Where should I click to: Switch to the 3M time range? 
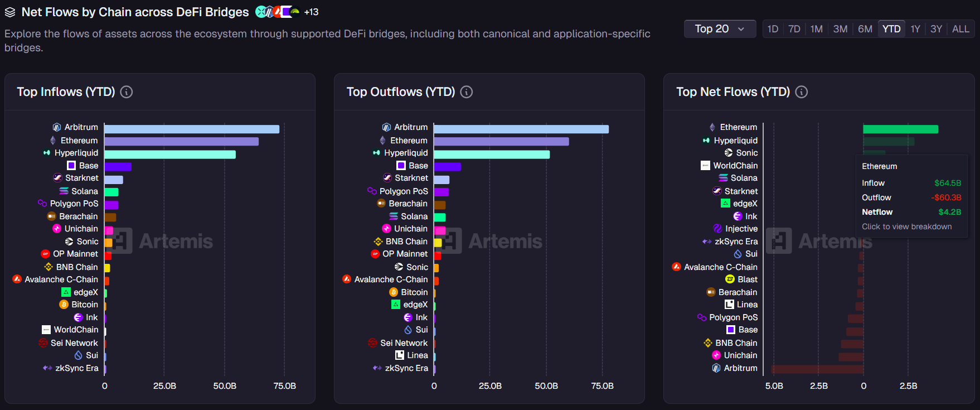coord(840,29)
